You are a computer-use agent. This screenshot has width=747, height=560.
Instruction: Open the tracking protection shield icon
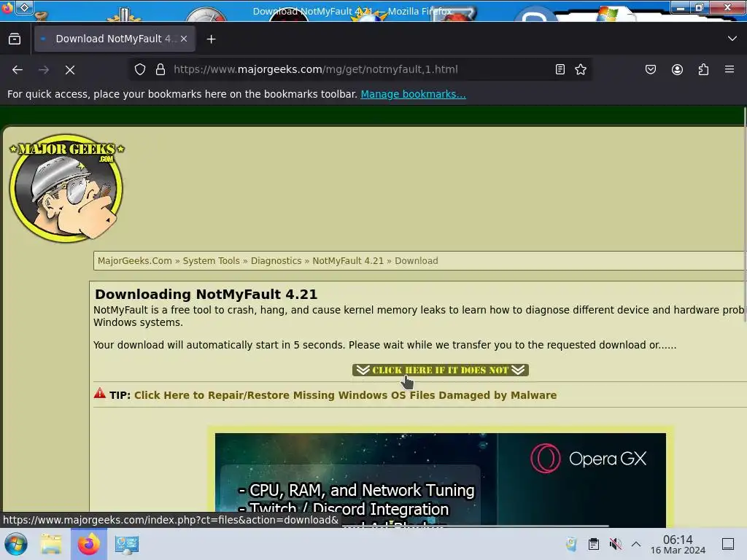139,69
